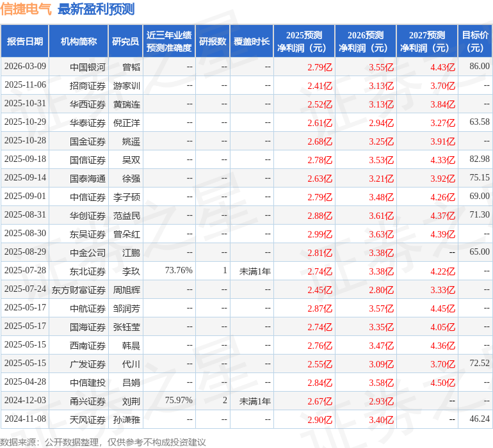Click the institution 中信证券
Screen dimensions: 493x448
[88, 197]
